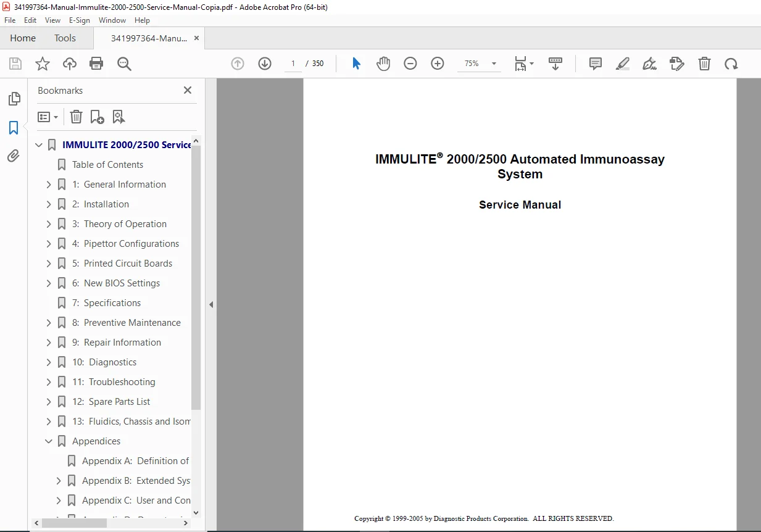This screenshot has height=532, width=761.
Task: Print the document
Action: [x=96, y=64]
